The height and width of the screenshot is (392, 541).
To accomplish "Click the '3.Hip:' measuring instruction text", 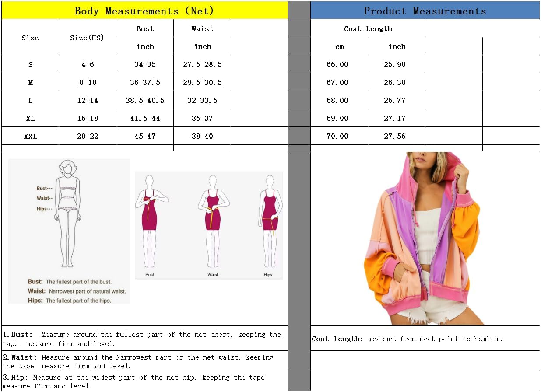I will pos(133,381).
